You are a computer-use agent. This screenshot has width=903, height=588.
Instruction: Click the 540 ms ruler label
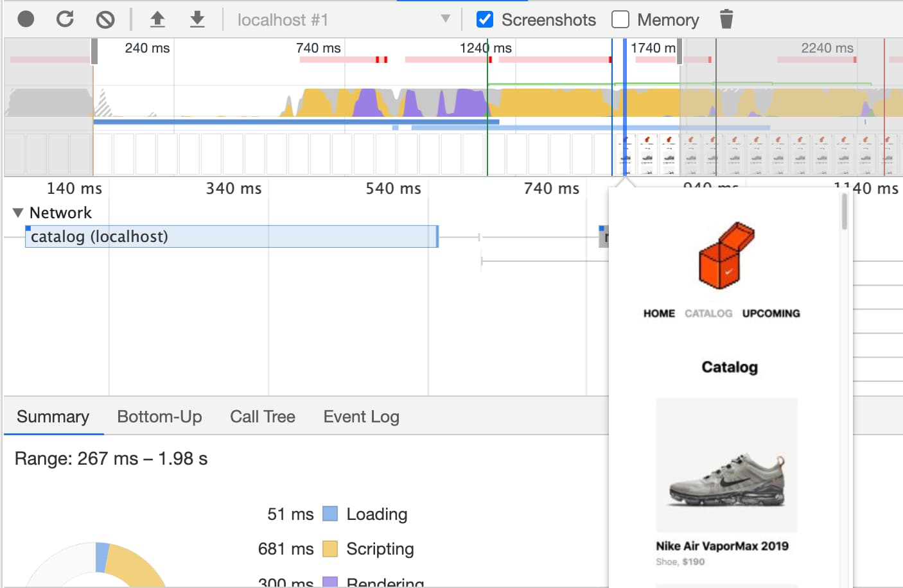pyautogui.click(x=393, y=188)
